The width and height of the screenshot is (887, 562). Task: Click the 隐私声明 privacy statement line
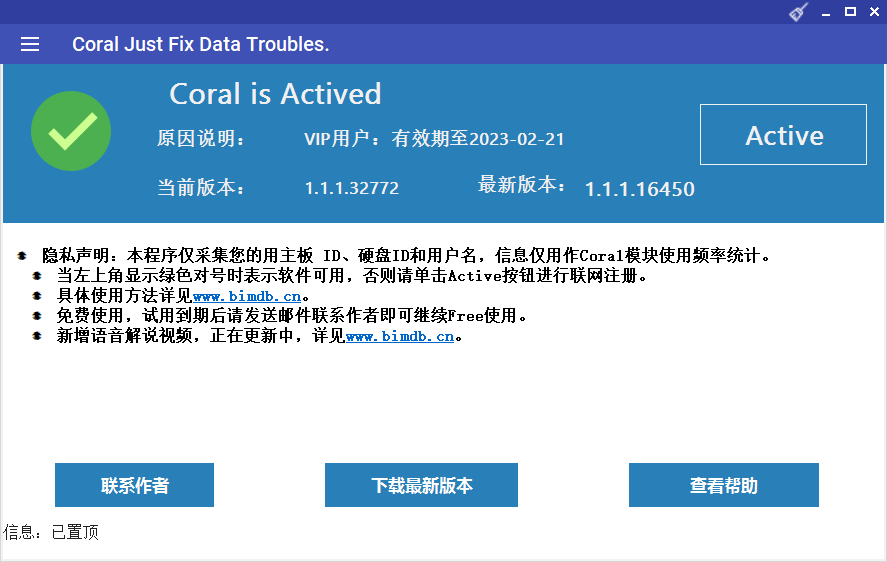pyautogui.click(x=406, y=256)
